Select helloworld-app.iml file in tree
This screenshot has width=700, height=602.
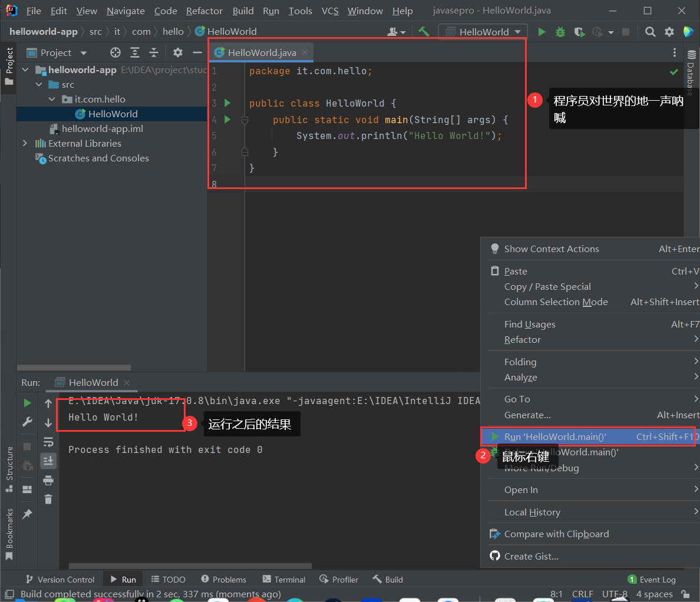(x=103, y=128)
